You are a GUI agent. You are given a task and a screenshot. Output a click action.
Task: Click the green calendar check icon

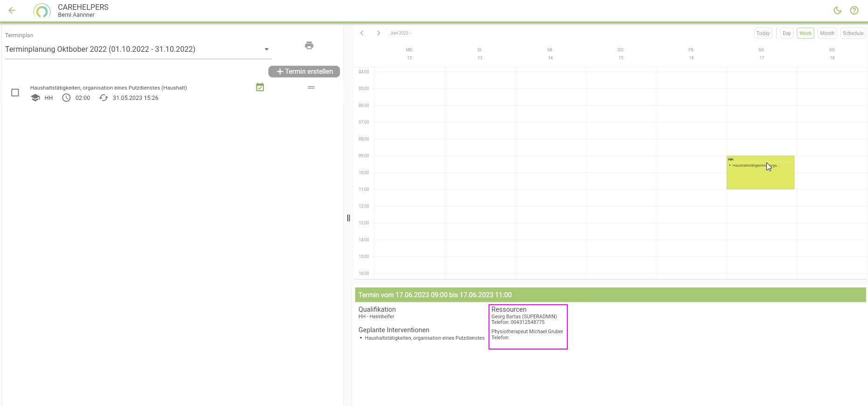(260, 87)
